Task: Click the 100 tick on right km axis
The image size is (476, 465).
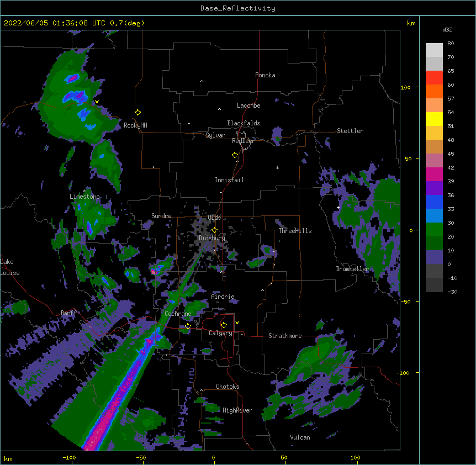Action: click(405, 87)
